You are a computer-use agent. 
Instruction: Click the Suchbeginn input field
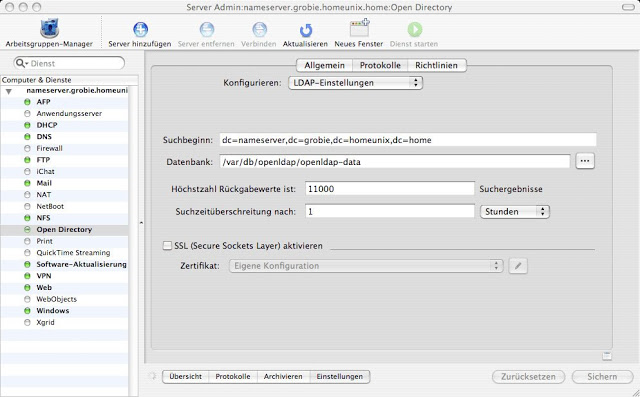408,140
